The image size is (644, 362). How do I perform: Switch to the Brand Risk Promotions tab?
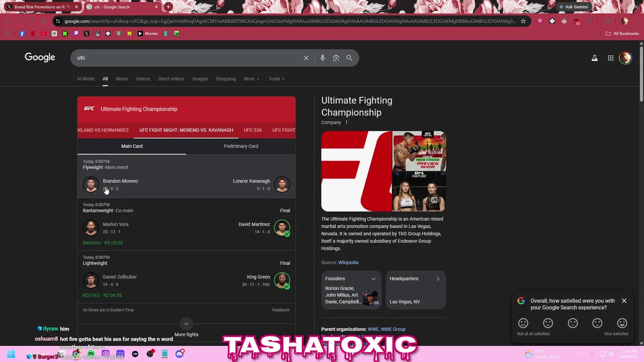(x=42, y=7)
